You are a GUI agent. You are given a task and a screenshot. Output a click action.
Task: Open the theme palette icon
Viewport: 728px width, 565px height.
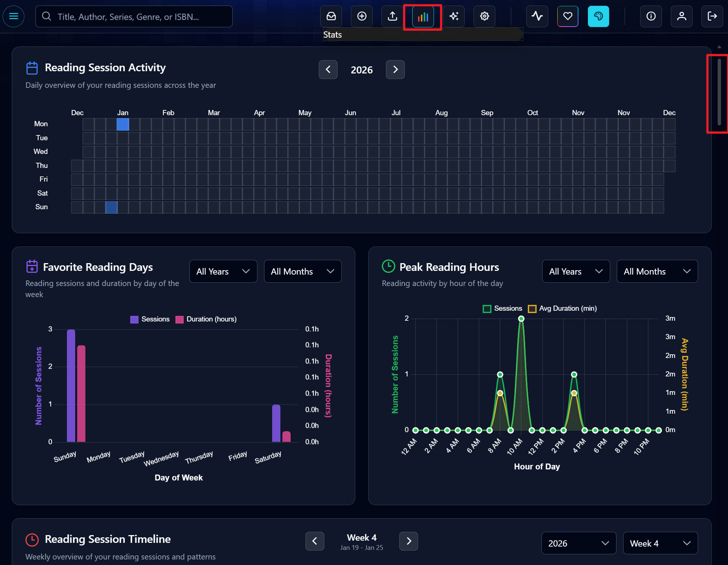point(598,16)
